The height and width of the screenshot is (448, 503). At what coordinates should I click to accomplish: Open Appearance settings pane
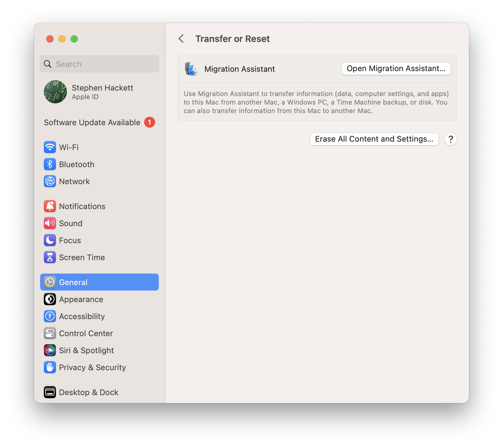(x=81, y=299)
